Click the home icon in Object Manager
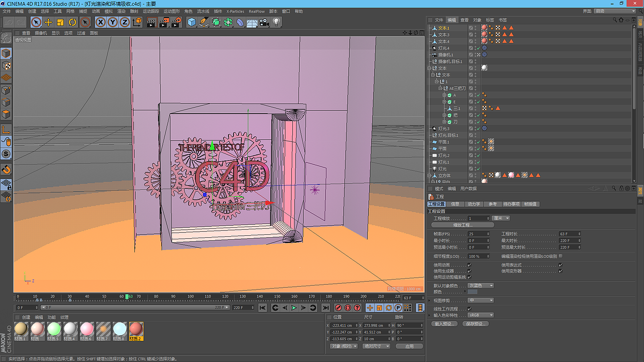The width and height of the screenshot is (644, 362). (x=620, y=20)
